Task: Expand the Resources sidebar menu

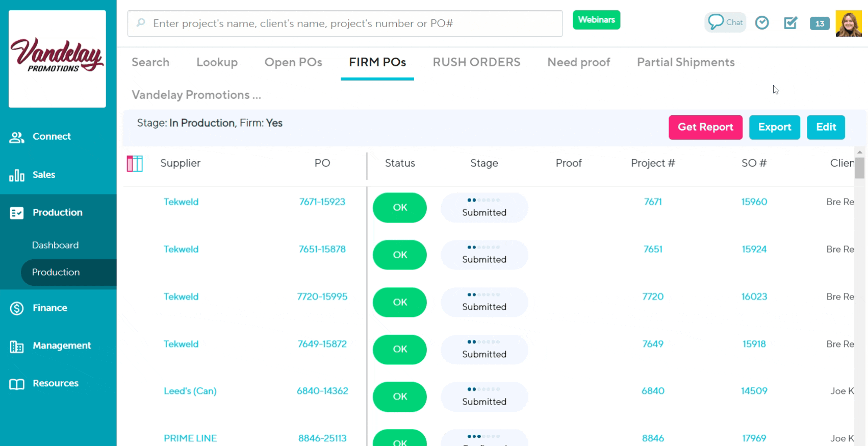Action: click(55, 384)
